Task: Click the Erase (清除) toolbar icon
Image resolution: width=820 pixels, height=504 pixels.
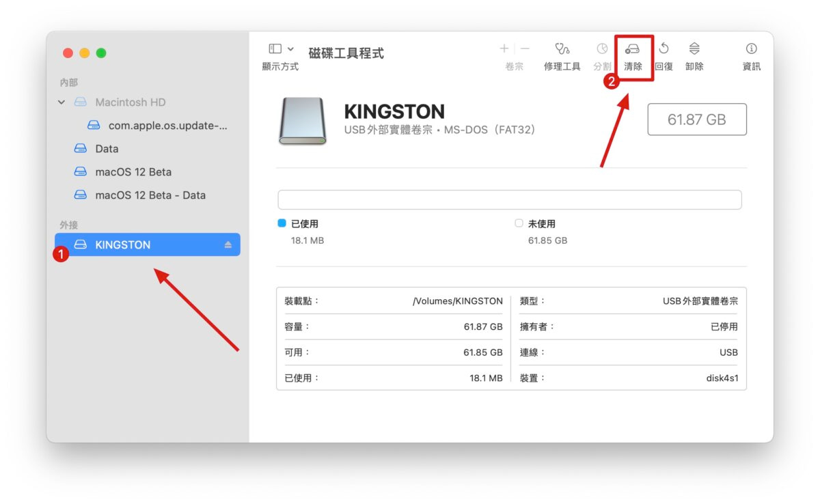Action: [x=633, y=49]
